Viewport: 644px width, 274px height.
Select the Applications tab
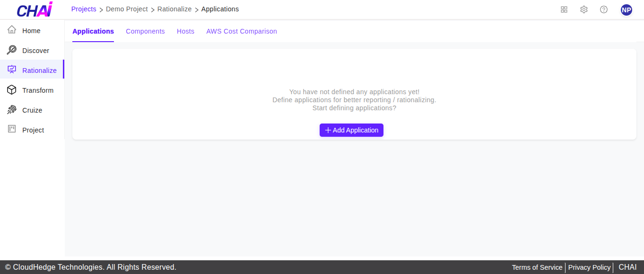pos(93,31)
